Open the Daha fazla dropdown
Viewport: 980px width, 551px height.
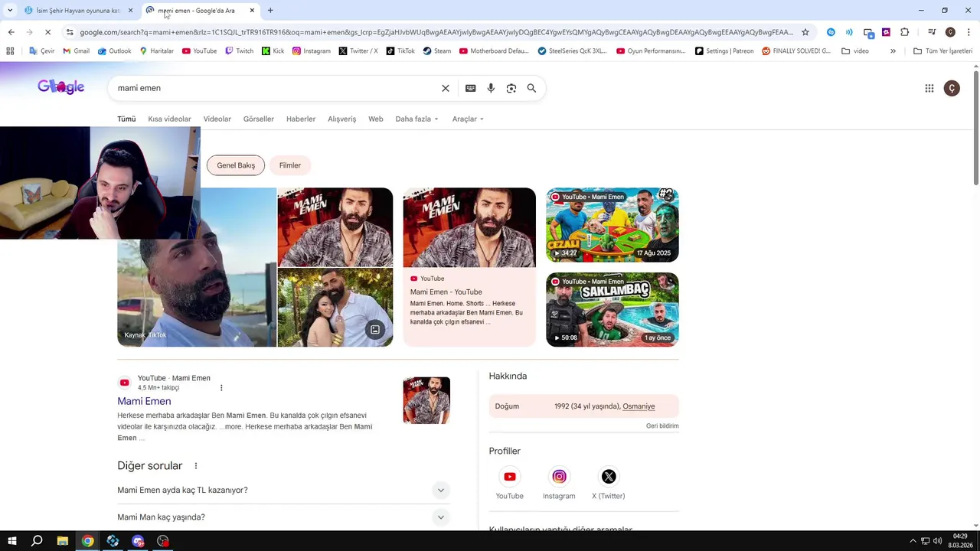417,119
